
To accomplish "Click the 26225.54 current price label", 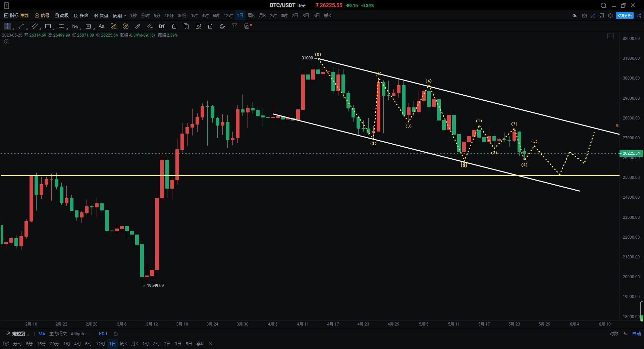I will tap(631, 153).
